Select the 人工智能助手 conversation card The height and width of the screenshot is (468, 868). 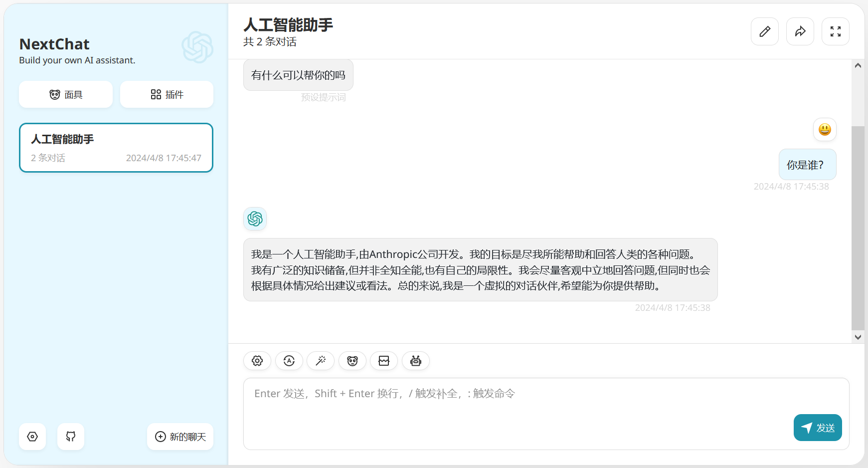[x=116, y=148]
